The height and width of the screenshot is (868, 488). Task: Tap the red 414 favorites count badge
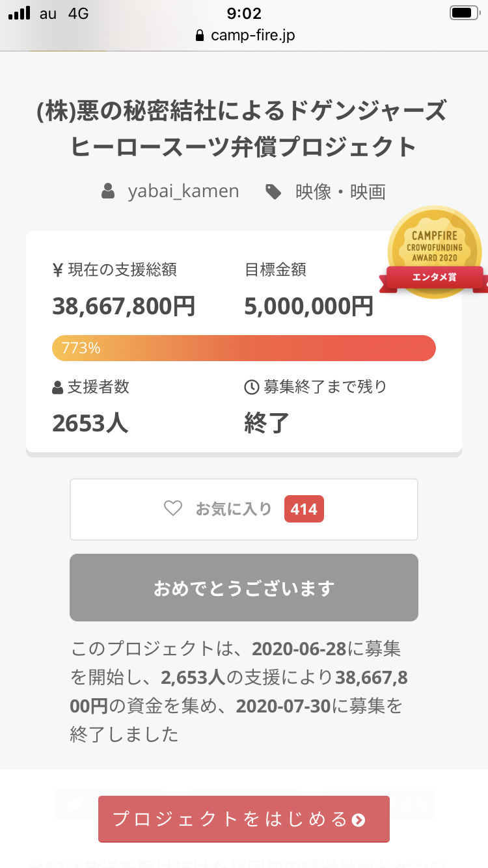(304, 509)
